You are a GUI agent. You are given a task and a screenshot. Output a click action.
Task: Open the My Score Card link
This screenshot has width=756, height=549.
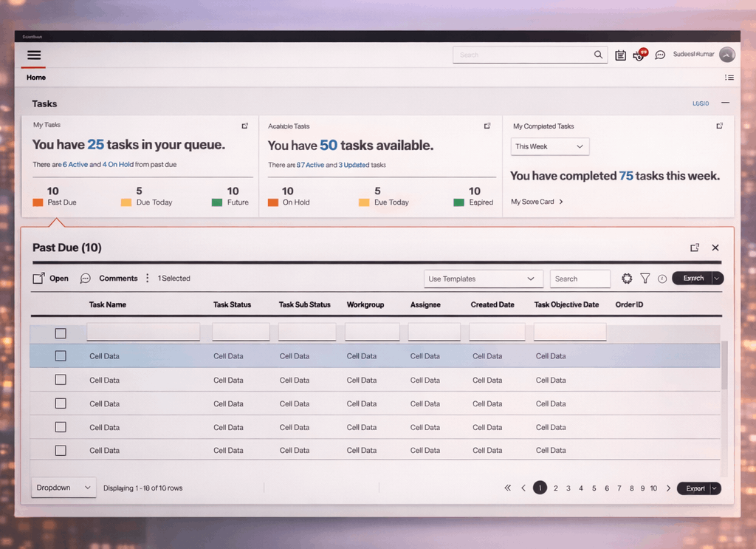pos(537,202)
